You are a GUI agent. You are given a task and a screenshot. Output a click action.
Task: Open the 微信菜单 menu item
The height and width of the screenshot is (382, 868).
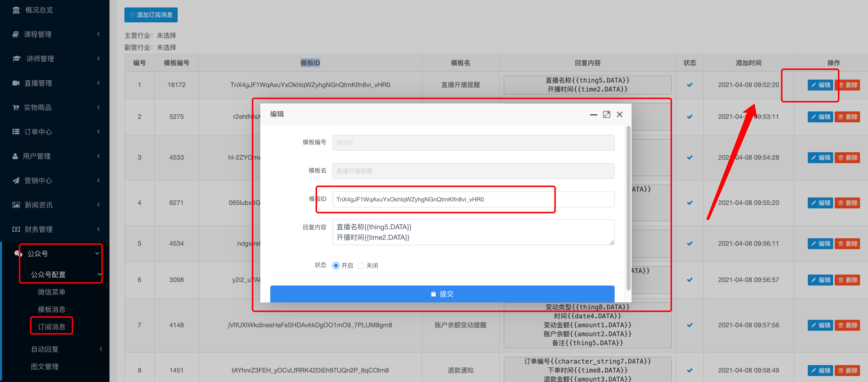tap(51, 292)
